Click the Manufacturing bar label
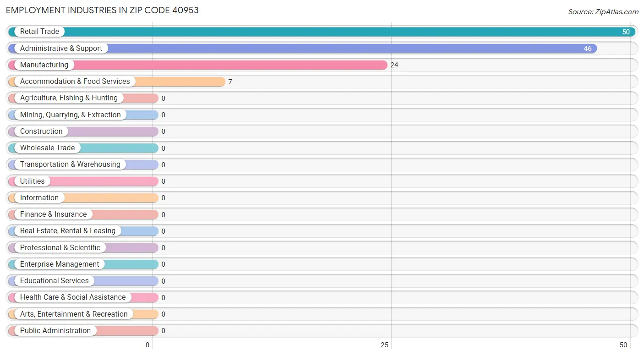Viewport: 644px width, 356px height. tap(44, 65)
